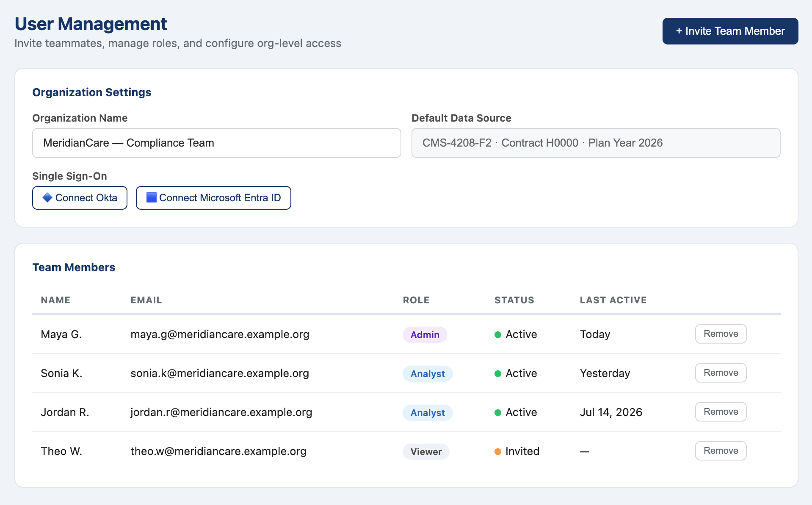This screenshot has width=812, height=505.
Task: Click the ROLE column header
Action: pyautogui.click(x=416, y=300)
